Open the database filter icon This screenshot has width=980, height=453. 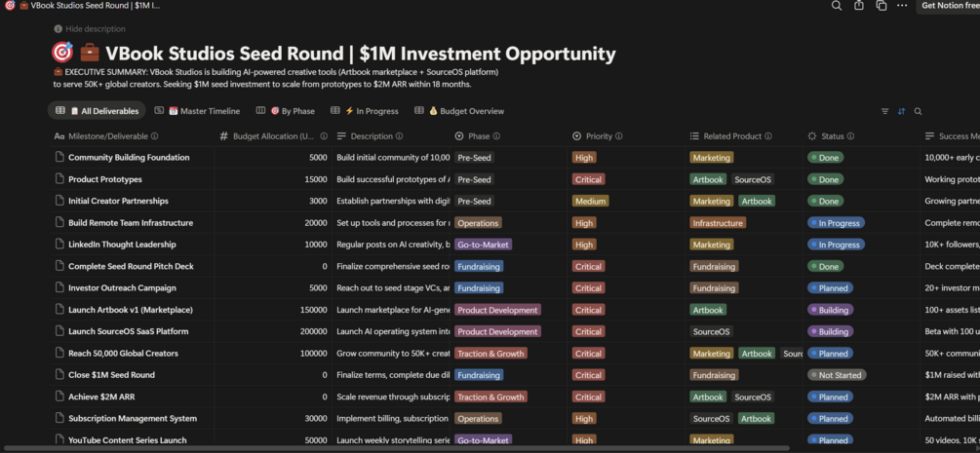pyautogui.click(x=885, y=112)
